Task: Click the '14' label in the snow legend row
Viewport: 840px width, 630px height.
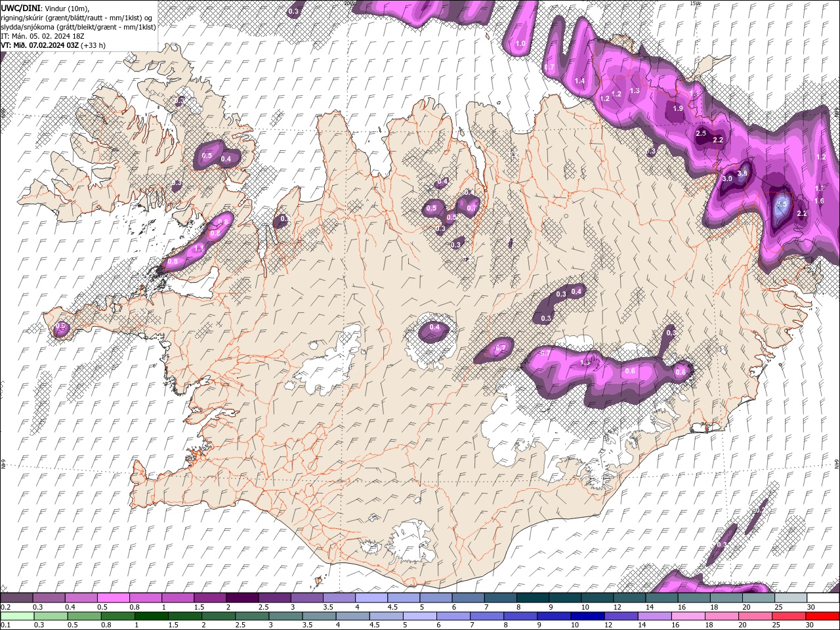Action: click(650, 608)
